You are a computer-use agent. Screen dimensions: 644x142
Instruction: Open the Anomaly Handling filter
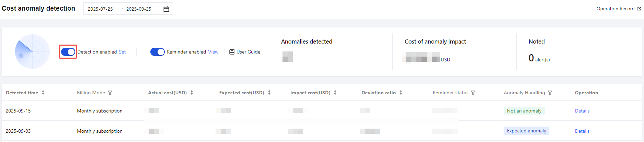coord(550,93)
